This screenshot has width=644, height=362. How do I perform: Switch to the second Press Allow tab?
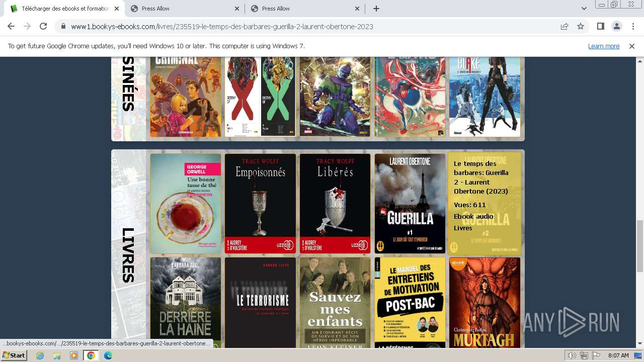pyautogui.click(x=305, y=9)
